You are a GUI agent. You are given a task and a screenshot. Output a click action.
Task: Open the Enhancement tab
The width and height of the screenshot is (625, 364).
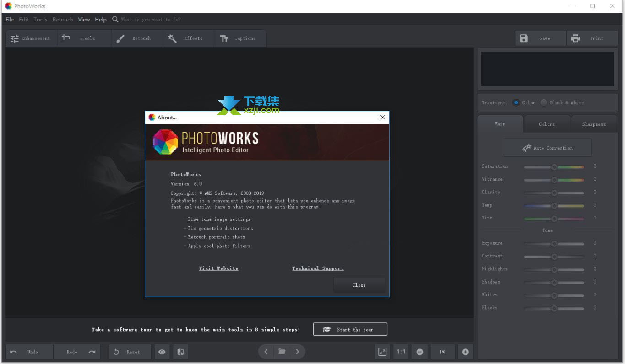tap(31, 38)
